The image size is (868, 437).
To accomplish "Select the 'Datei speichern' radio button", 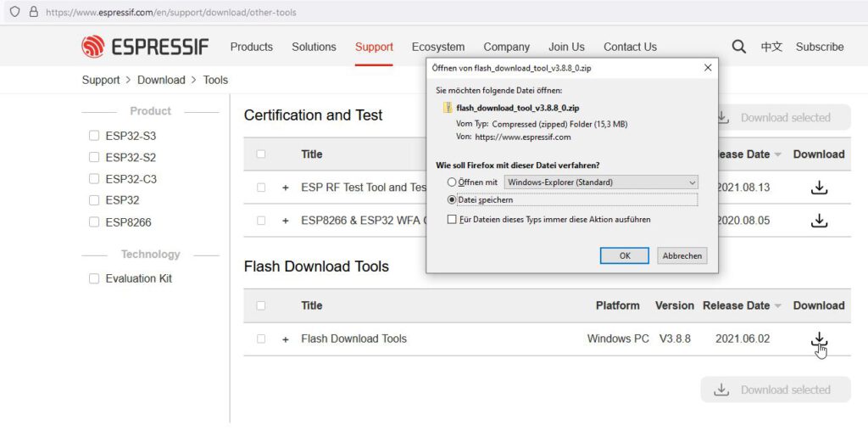I will tap(452, 199).
